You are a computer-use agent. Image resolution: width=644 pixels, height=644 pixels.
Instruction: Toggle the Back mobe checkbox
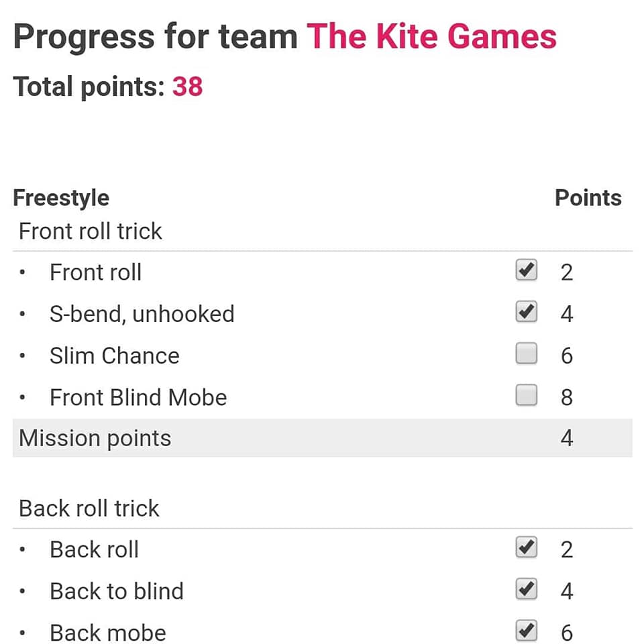(526, 631)
